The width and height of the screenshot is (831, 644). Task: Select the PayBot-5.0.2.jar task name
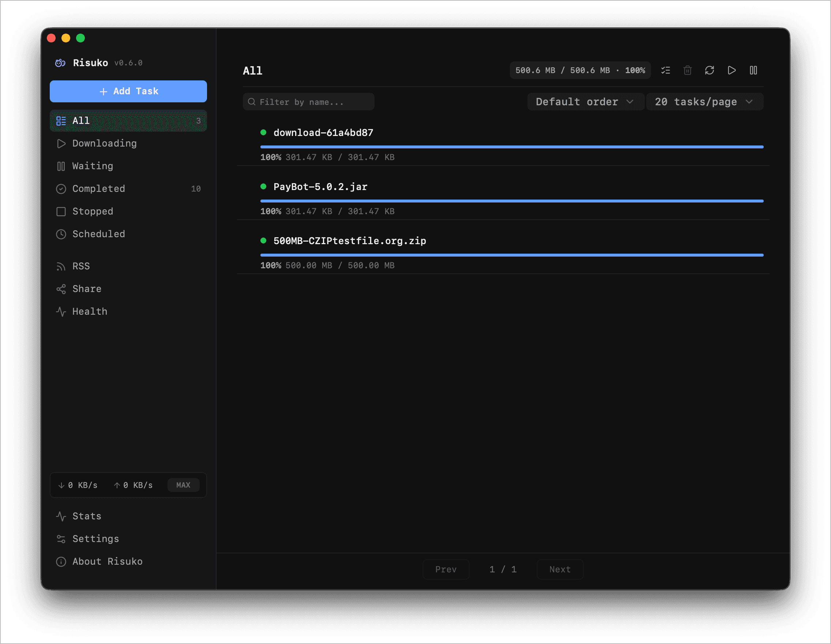[x=320, y=187]
